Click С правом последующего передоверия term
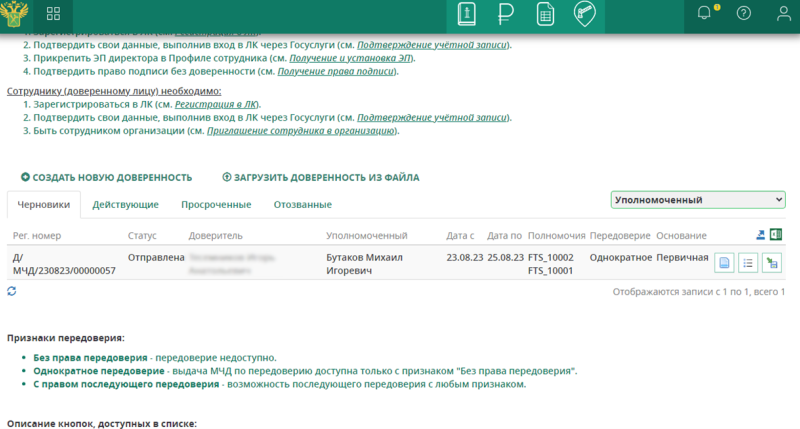This screenshot has height=429, width=800. pyautogui.click(x=126, y=384)
